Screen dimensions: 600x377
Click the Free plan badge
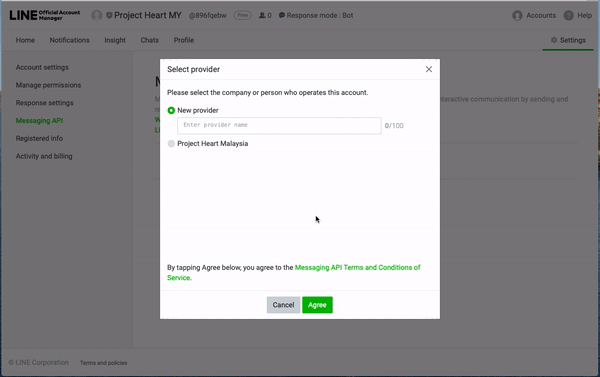243,15
